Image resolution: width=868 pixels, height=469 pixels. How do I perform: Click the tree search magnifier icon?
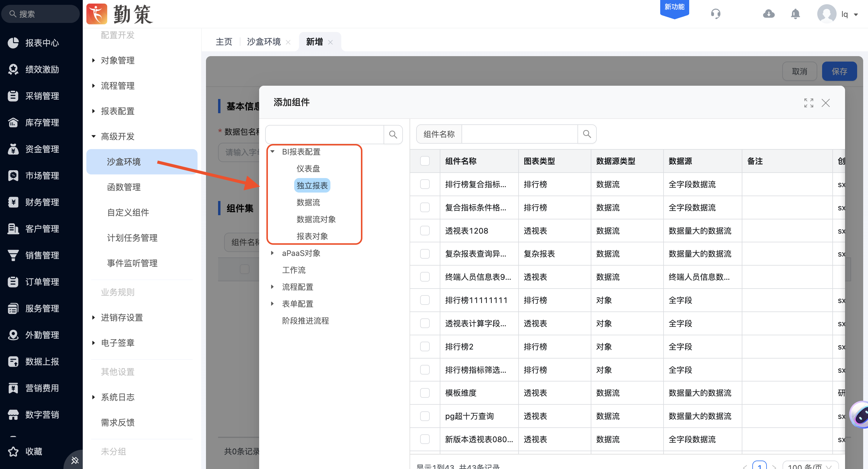click(x=393, y=135)
